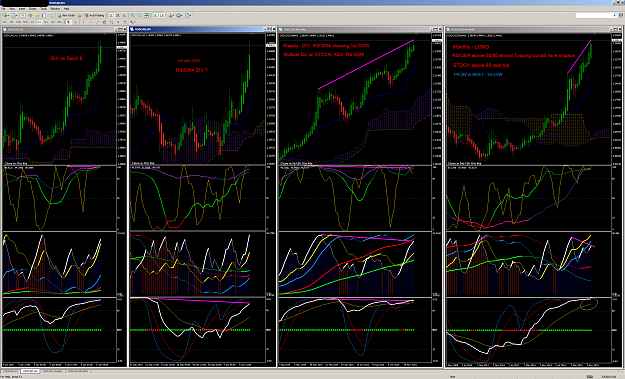Image resolution: width=625 pixels, height=379 pixels.
Task: Select the M15 timeframe button
Action: [x=18, y=22]
